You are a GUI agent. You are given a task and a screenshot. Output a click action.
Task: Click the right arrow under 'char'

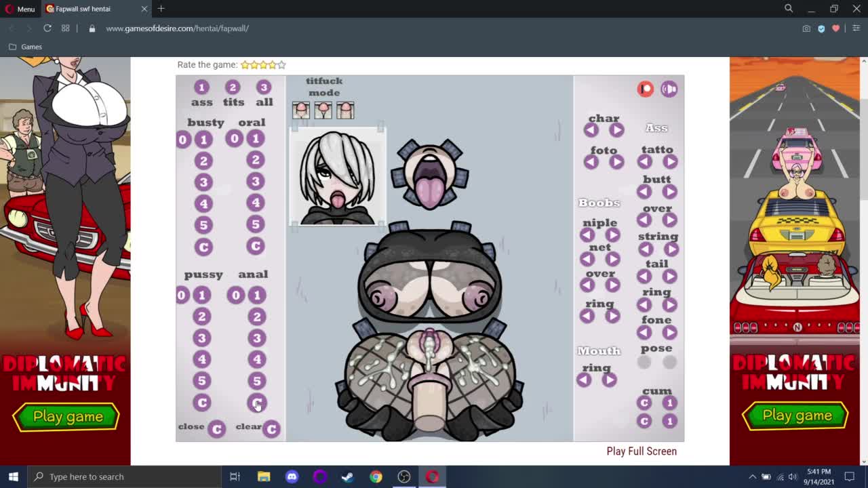(616, 130)
